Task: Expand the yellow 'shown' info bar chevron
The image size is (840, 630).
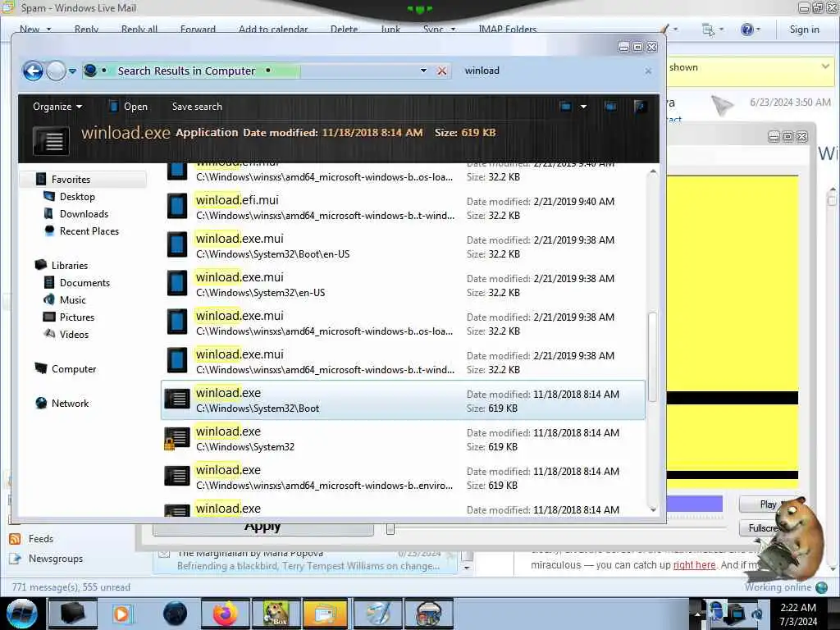Action: click(x=825, y=67)
